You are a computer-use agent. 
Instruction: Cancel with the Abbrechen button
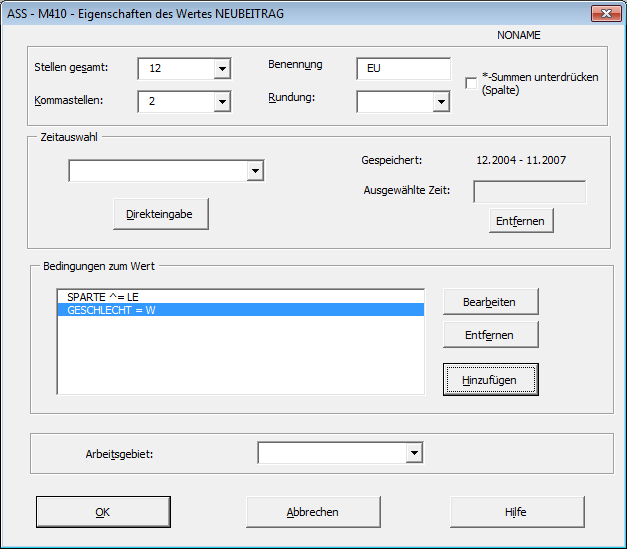(x=313, y=512)
